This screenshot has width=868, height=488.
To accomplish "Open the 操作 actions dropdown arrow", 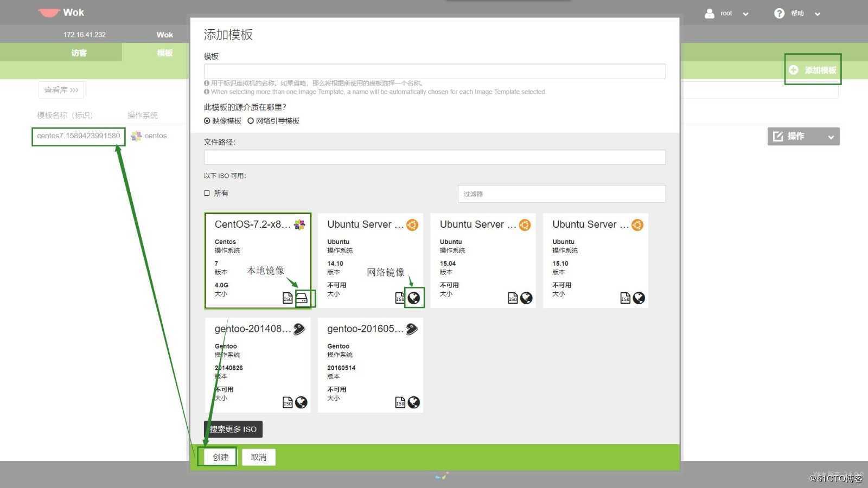I will click(x=831, y=137).
